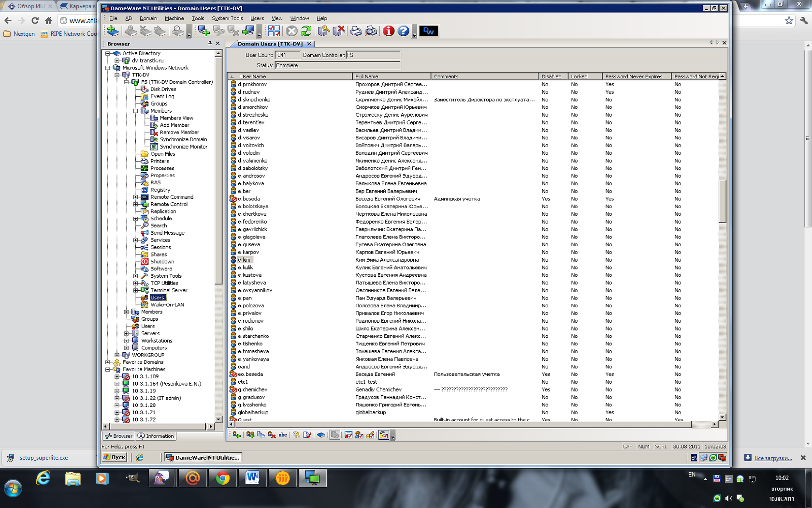The height and width of the screenshot is (508, 812).
Task: Select Synchronize Domain in the tree
Action: pos(183,139)
